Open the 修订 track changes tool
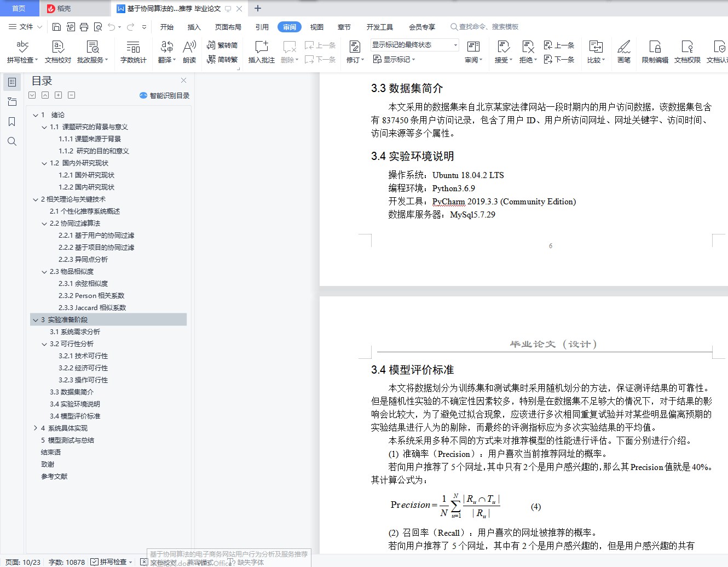 [355, 52]
